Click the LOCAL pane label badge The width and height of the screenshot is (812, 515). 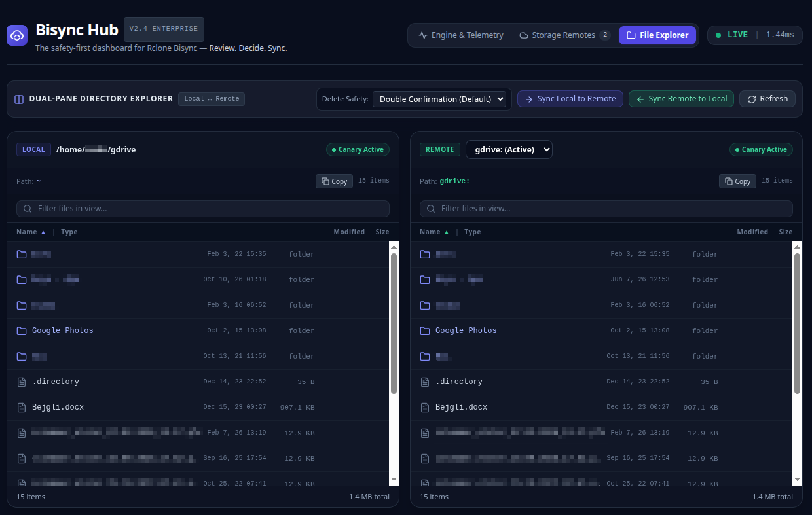33,149
